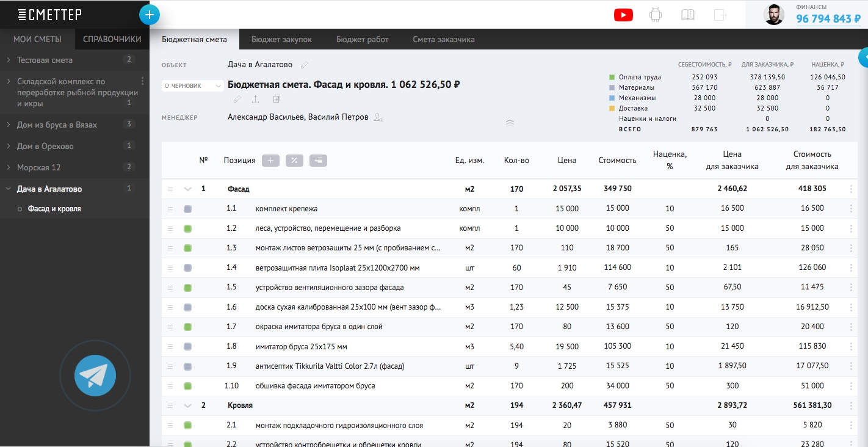
Task: Expand the Морская 12 project in sidebar
Action: pos(8,167)
